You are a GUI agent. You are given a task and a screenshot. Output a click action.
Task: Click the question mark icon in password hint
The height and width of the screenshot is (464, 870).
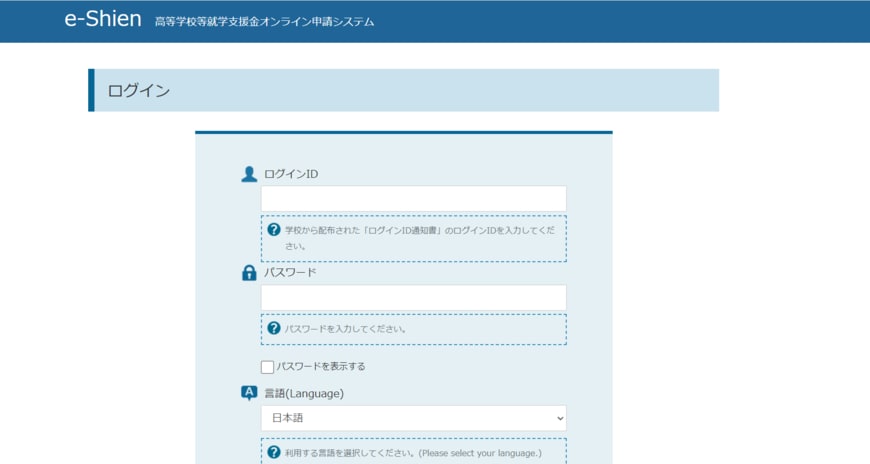[274, 328]
